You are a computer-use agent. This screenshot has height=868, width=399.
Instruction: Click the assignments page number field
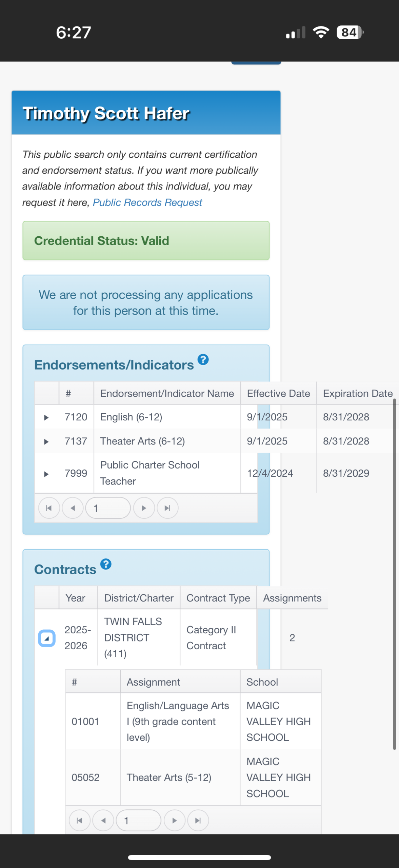[x=138, y=821]
